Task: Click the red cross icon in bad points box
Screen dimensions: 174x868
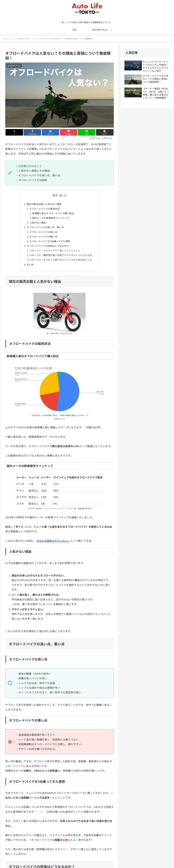Action: click(x=10, y=742)
